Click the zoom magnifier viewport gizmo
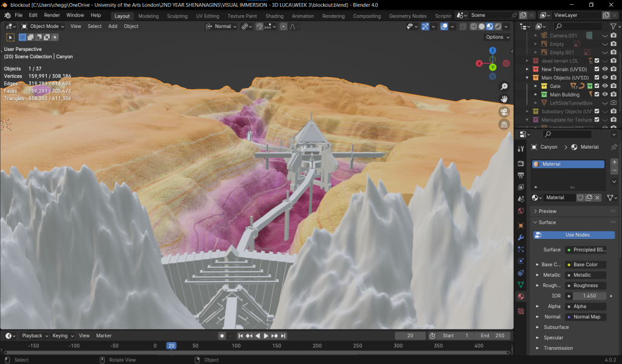Screen dimensions: 622x364 504,87
